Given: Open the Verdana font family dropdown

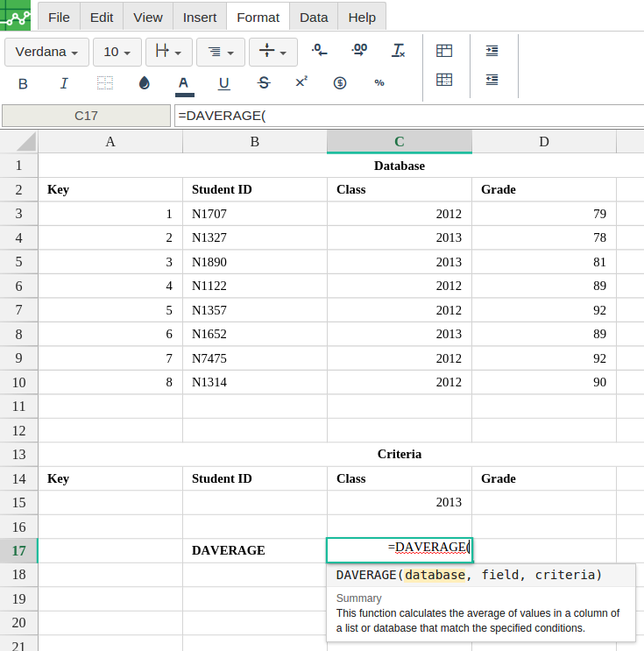Looking at the screenshot, I should [x=47, y=52].
